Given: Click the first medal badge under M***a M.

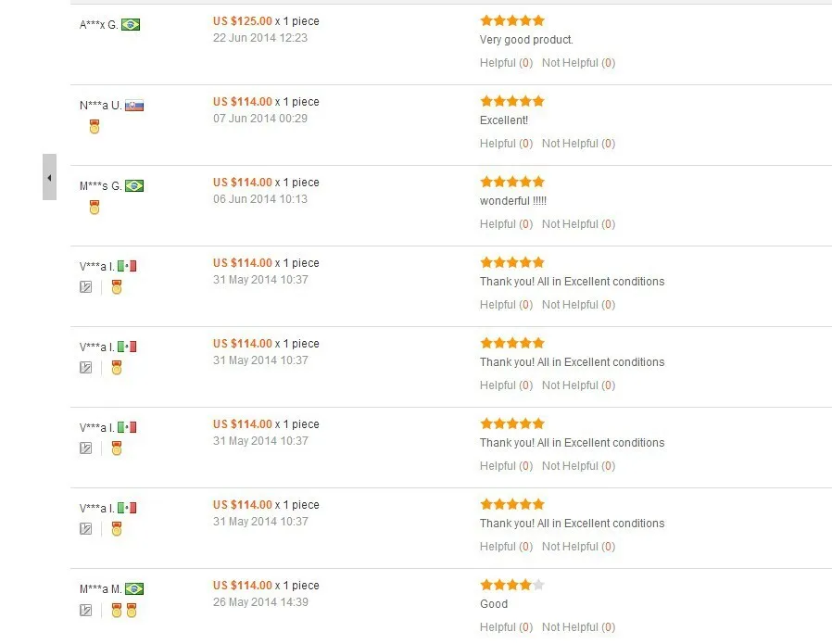Looking at the screenshot, I should 117,611.
